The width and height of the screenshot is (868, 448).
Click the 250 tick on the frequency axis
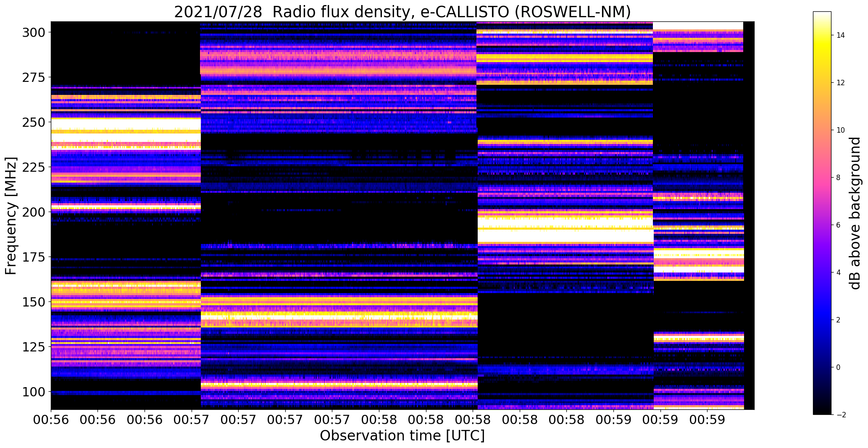[34, 122]
